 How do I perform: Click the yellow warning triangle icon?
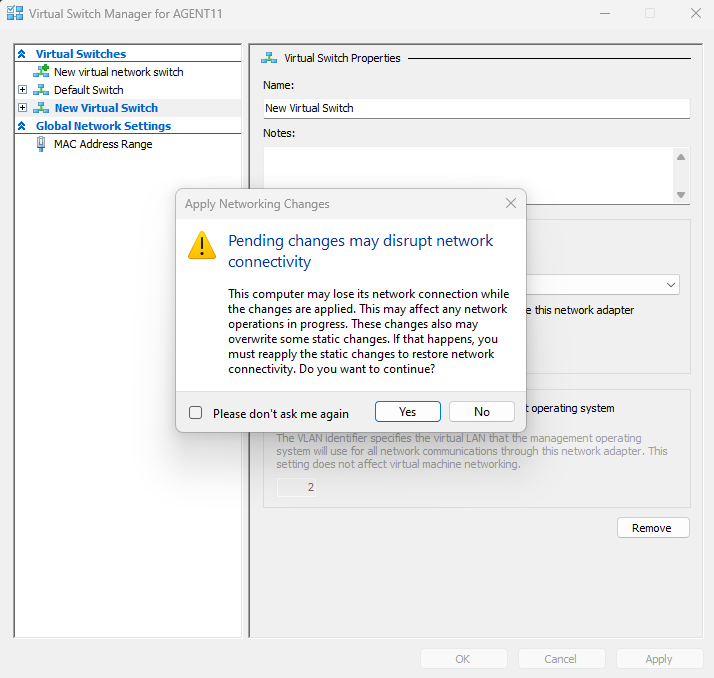tap(202, 245)
